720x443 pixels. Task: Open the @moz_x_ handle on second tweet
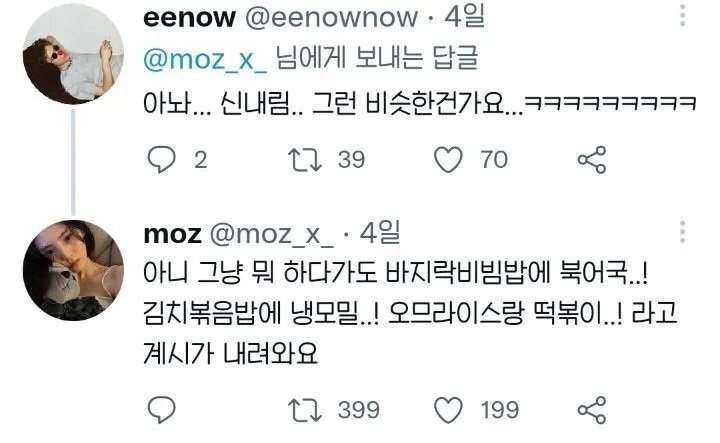272,235
